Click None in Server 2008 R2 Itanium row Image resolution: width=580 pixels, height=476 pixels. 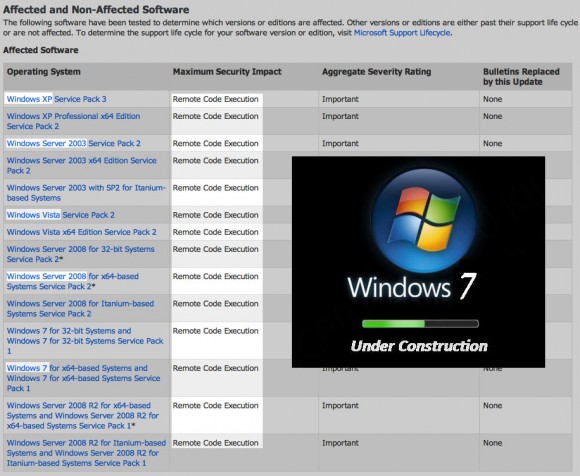coord(493,443)
